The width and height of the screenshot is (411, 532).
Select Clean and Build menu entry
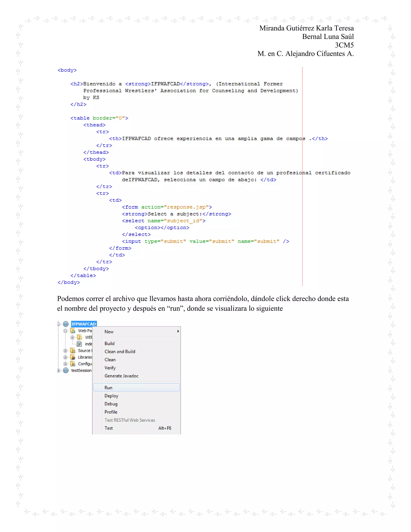tap(120, 352)
